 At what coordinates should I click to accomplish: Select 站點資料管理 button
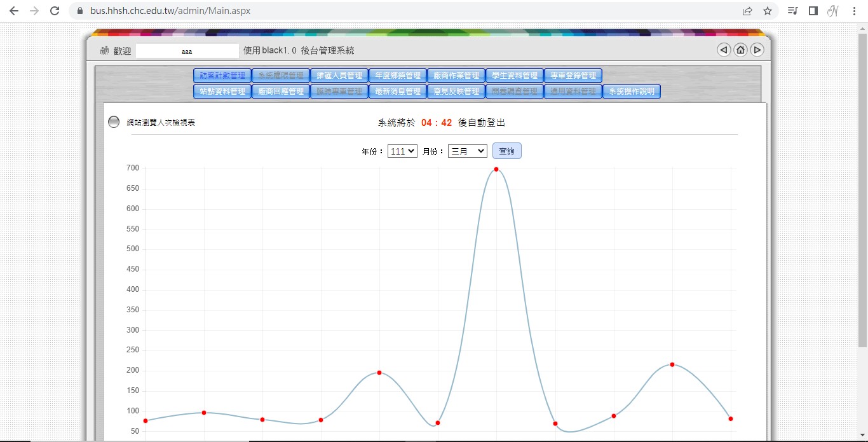click(x=222, y=92)
